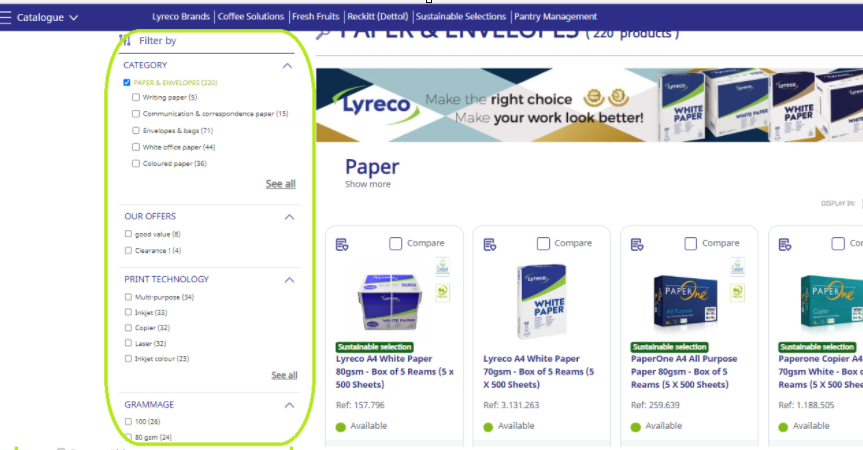Check good value (8) offer filter
The height and width of the screenshot is (450, 863).
pos(128,234)
